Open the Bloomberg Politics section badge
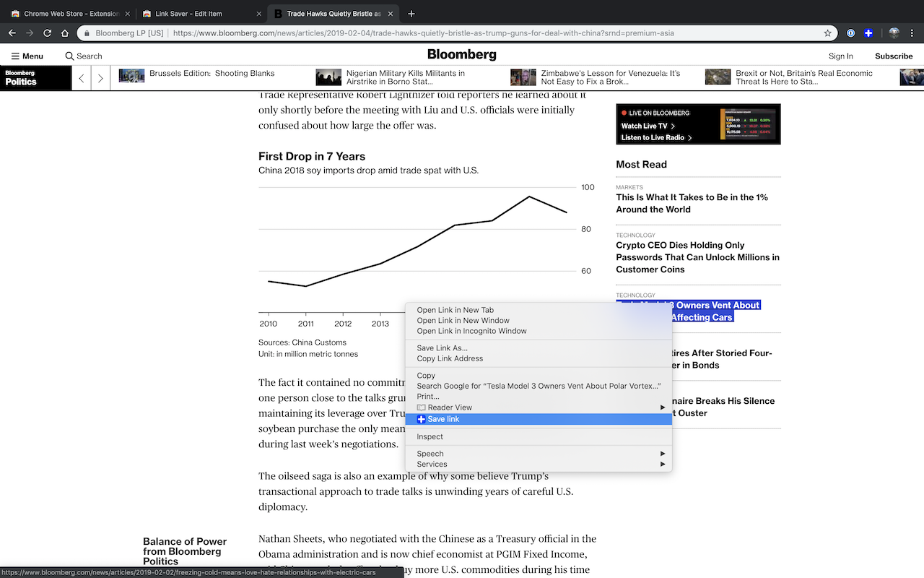This screenshot has width=924, height=578. pos(36,78)
